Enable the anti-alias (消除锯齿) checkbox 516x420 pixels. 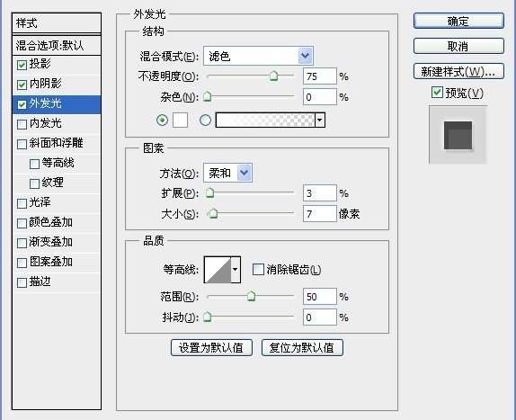(258, 269)
